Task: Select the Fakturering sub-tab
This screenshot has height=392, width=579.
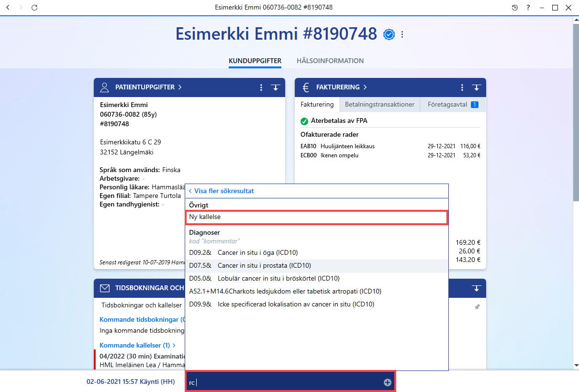Action: 317,105
